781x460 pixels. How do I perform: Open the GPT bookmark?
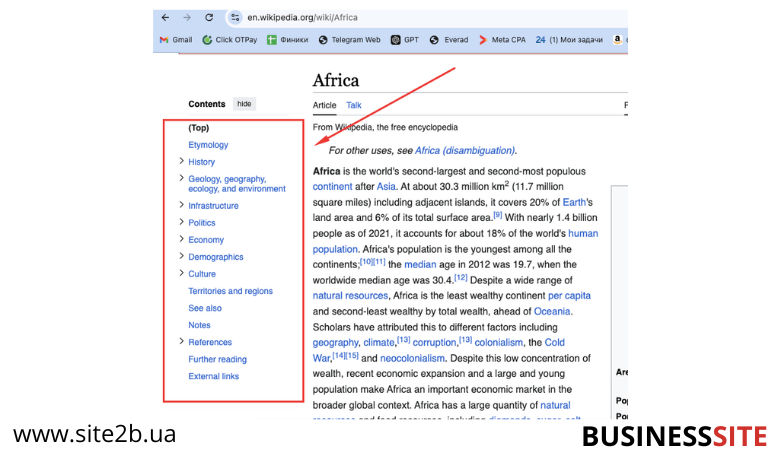(x=404, y=40)
